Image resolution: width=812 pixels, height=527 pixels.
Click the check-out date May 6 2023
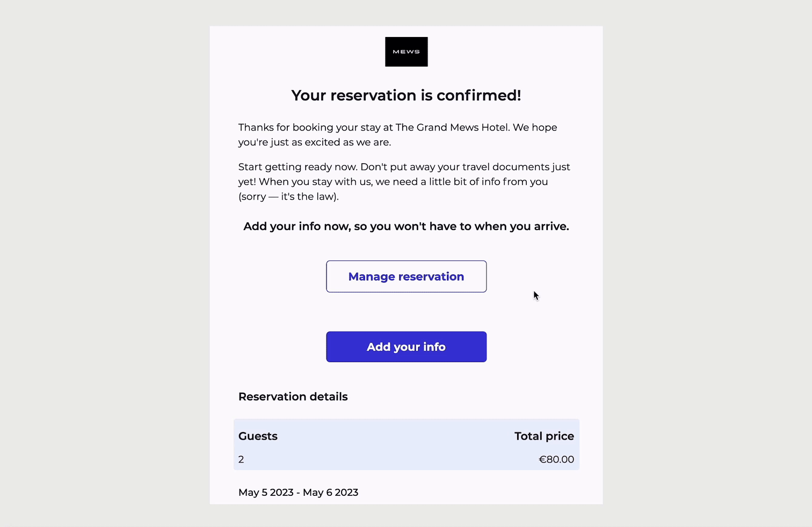pyautogui.click(x=330, y=492)
